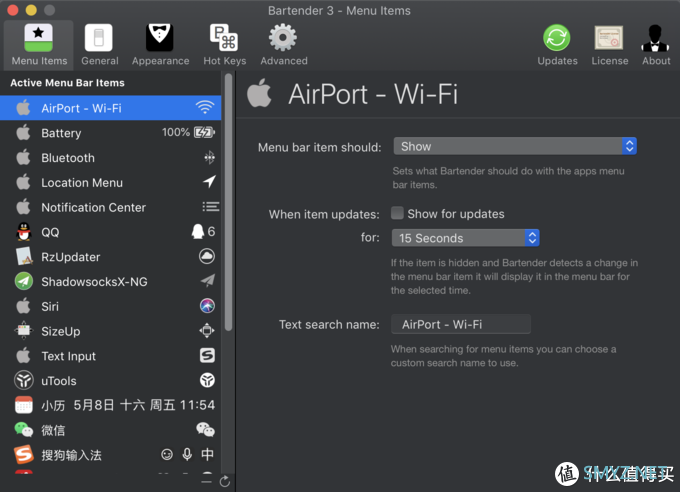Viewport: 680px width, 492px height.
Task: Select the QQ menu item row
Action: (x=111, y=232)
